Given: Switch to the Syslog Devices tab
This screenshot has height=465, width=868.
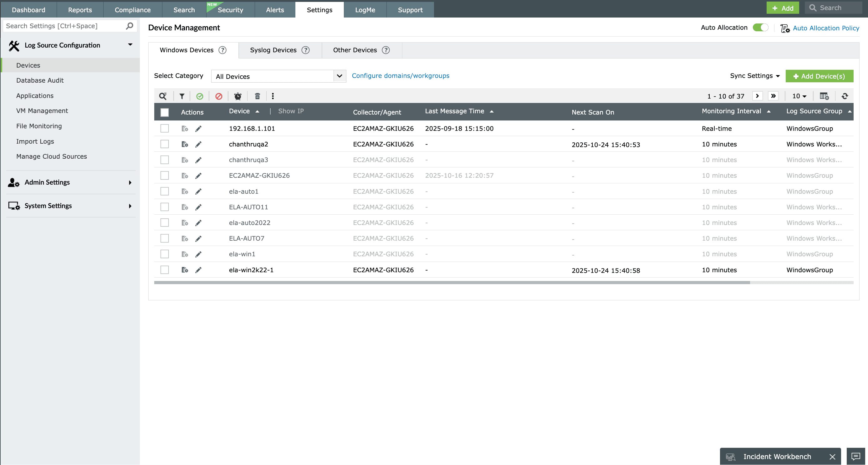Looking at the screenshot, I should (x=273, y=50).
